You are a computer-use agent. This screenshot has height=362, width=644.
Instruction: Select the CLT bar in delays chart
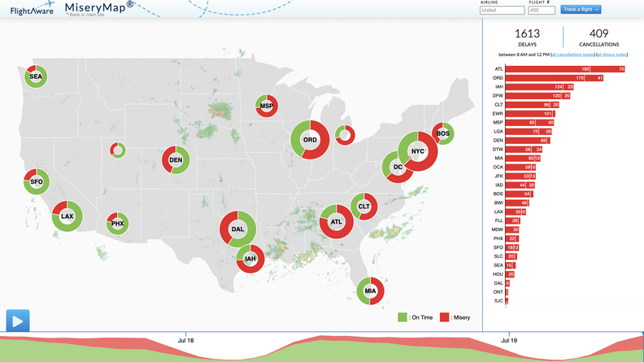(x=533, y=105)
